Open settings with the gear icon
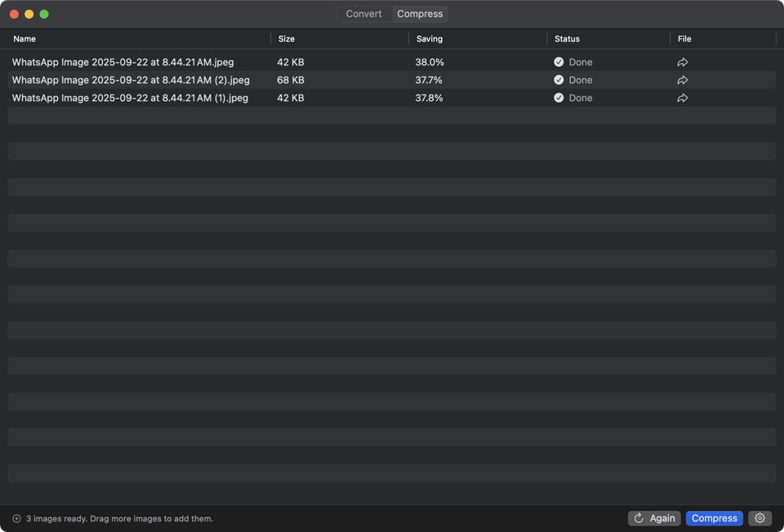784x532 pixels. (759, 518)
